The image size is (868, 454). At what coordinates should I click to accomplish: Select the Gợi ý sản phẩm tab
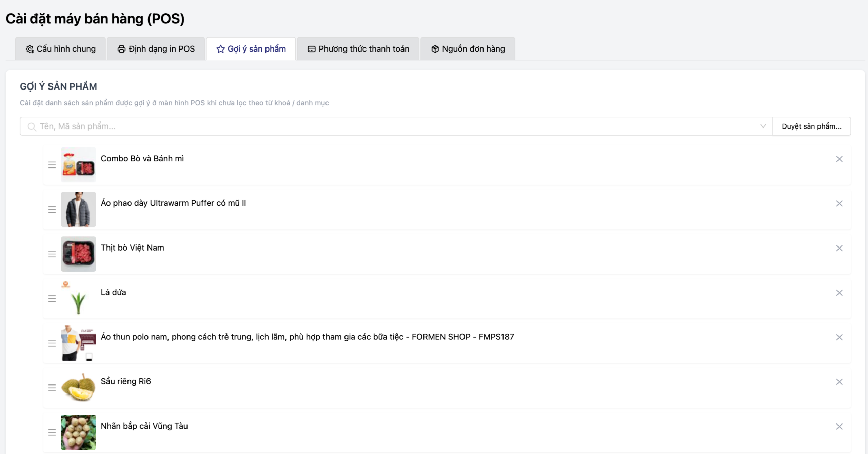click(251, 49)
